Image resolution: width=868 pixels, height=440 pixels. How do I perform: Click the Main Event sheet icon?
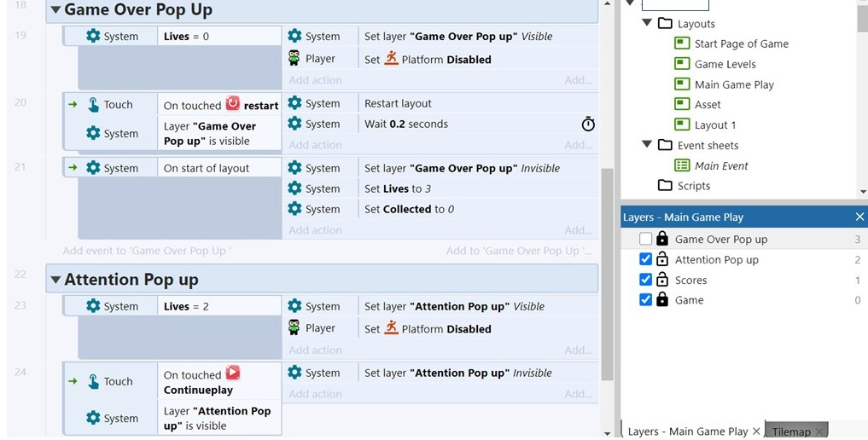[x=682, y=165]
